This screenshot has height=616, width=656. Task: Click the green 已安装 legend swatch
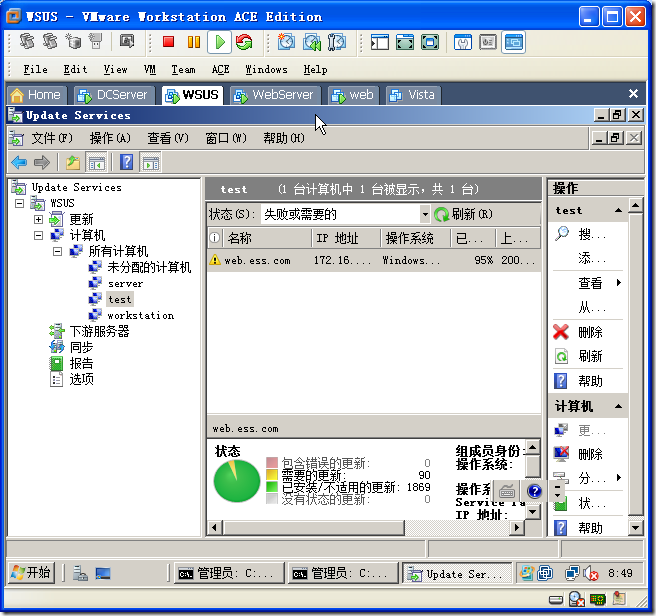[272, 487]
